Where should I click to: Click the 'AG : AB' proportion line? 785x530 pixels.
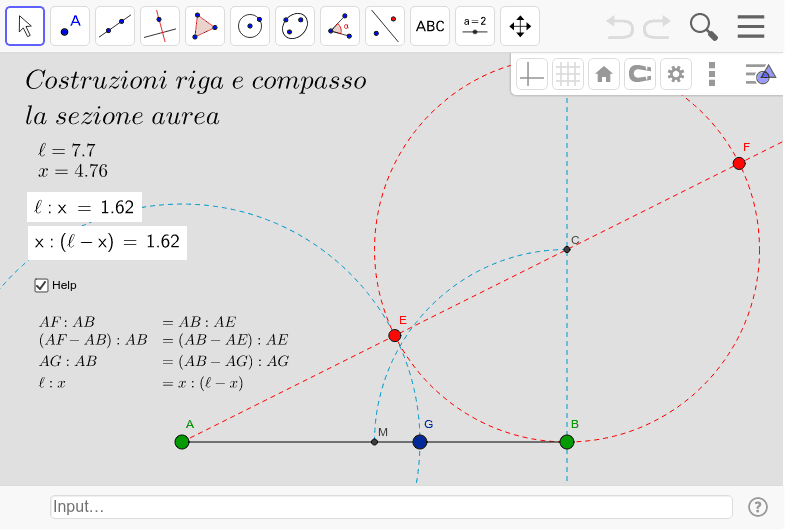coord(68,361)
